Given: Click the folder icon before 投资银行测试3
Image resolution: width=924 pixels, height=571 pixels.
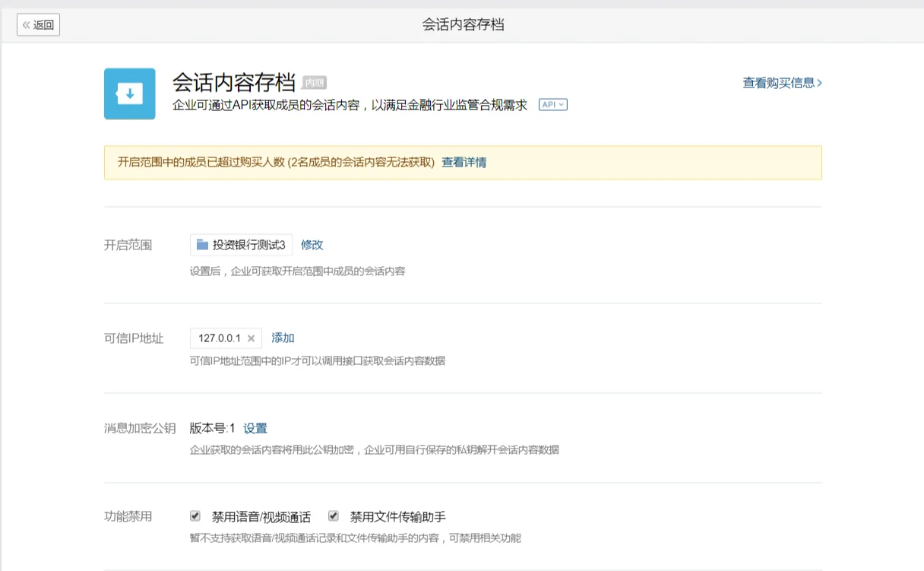Looking at the screenshot, I should pyautogui.click(x=202, y=245).
